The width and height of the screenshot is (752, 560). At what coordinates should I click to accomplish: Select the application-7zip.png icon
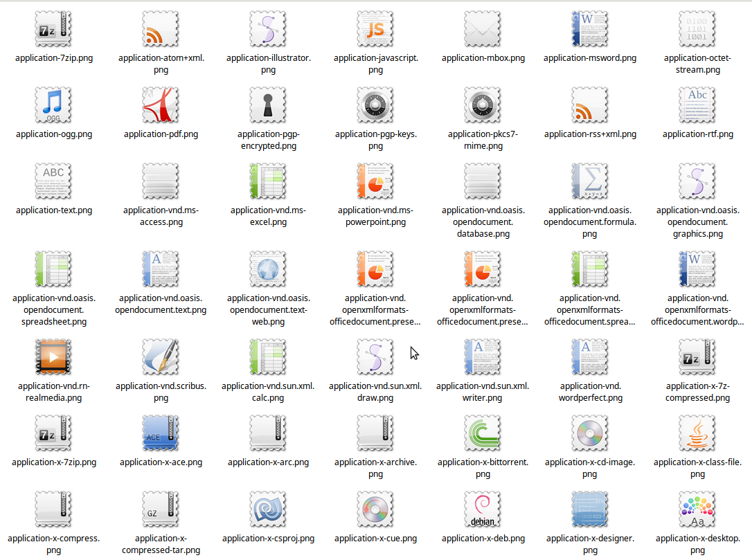53,29
